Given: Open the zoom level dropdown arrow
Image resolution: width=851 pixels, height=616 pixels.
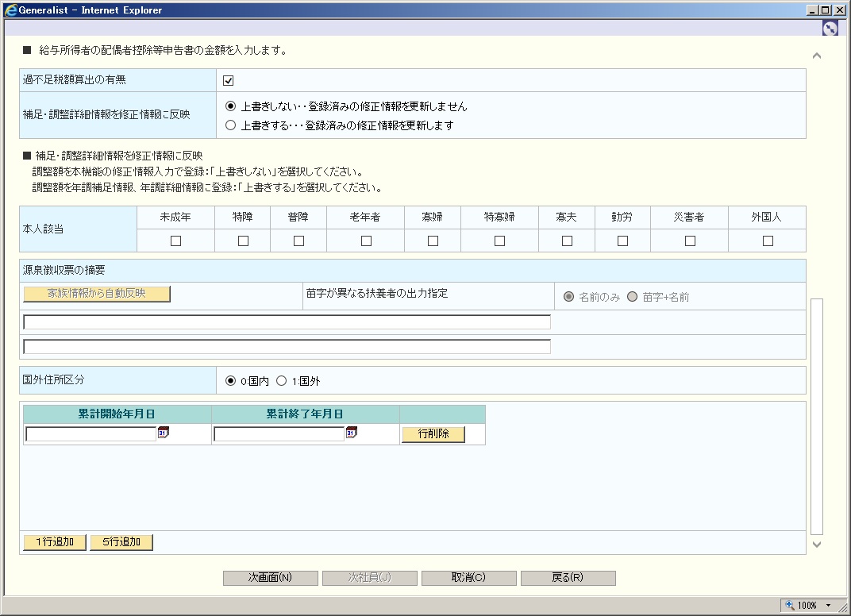Looking at the screenshot, I should (x=828, y=605).
